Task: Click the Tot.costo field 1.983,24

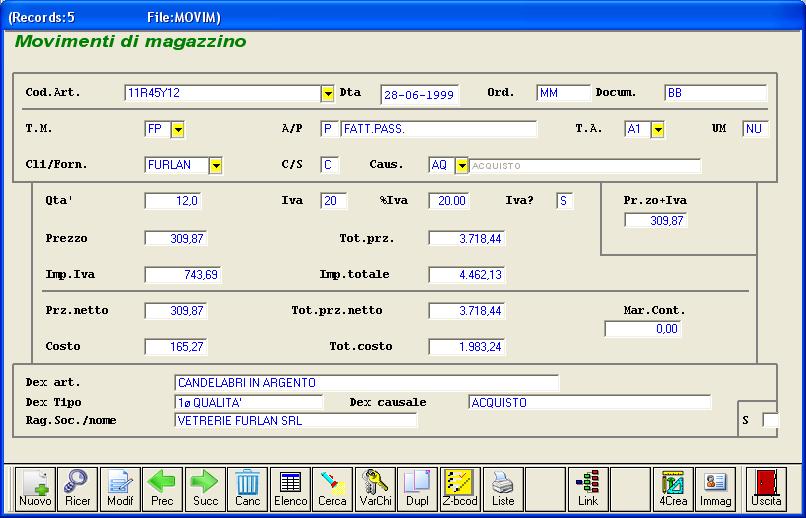Action: (x=467, y=347)
